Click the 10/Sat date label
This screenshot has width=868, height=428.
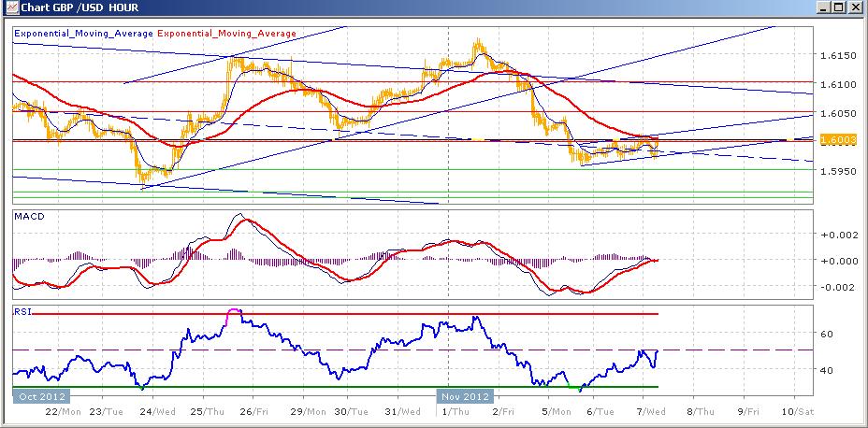pos(797,412)
